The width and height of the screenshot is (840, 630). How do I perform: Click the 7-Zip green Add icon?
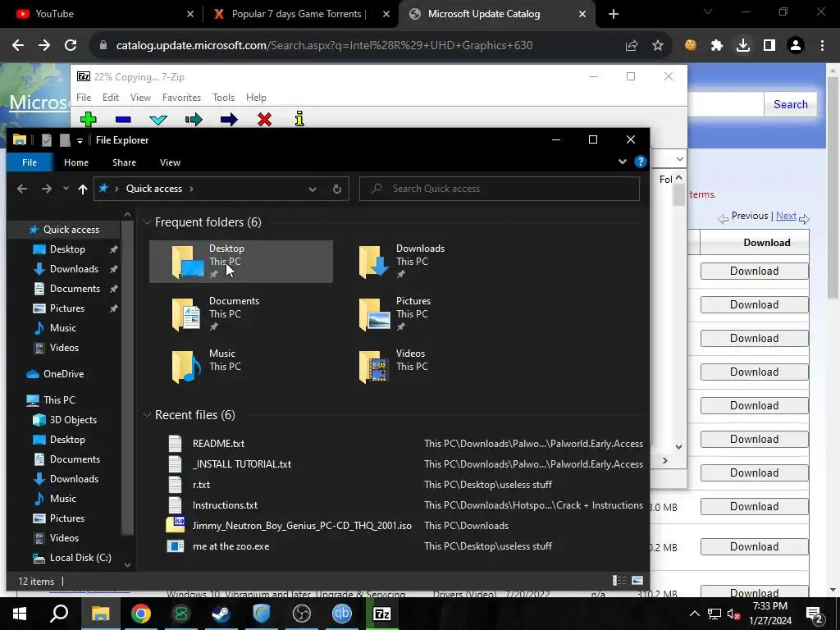click(89, 119)
